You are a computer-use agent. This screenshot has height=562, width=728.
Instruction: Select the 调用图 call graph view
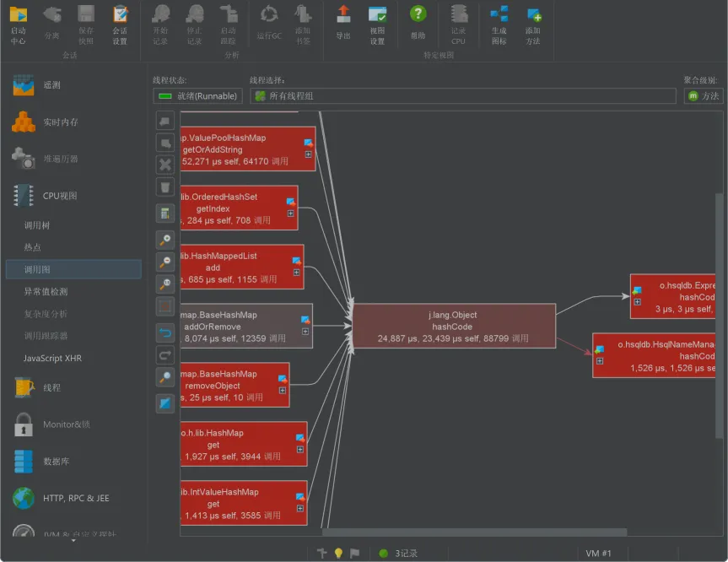[73, 269]
